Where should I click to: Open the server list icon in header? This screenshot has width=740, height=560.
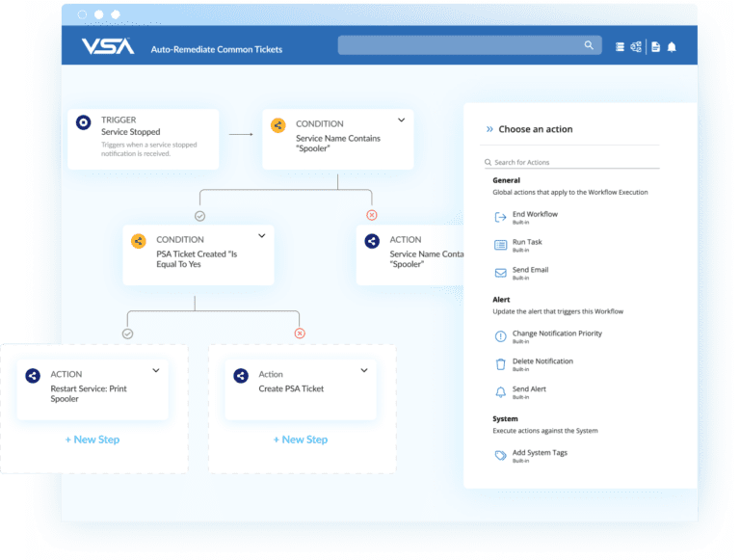coord(620,46)
